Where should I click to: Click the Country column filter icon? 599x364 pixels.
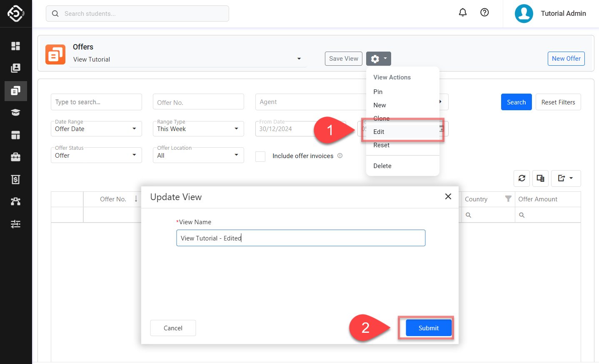click(x=508, y=199)
